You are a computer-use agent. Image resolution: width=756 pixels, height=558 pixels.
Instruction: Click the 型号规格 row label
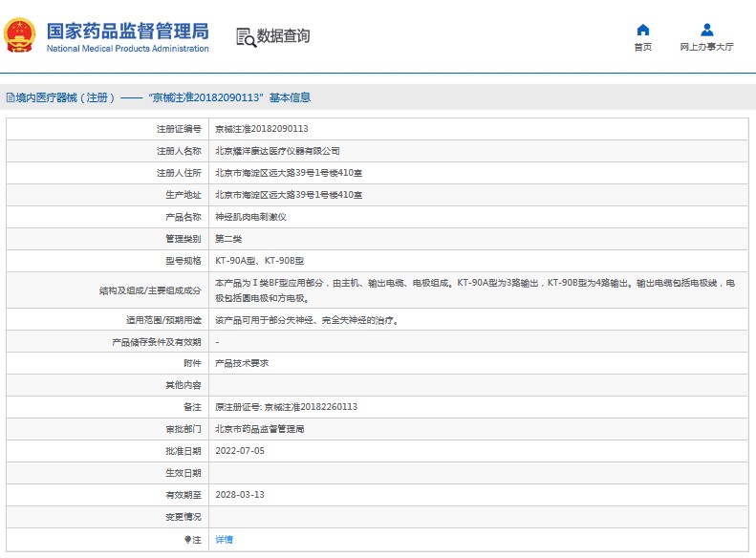pyautogui.click(x=184, y=261)
